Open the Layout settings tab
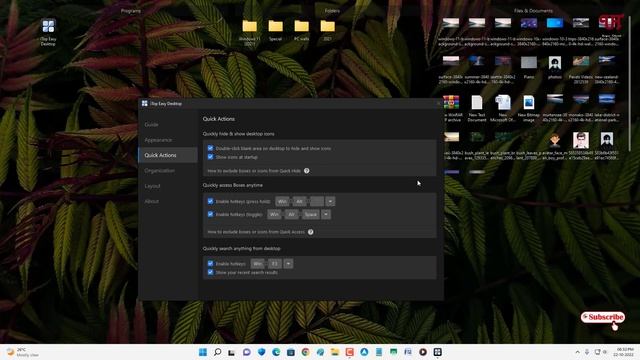 tap(152, 186)
